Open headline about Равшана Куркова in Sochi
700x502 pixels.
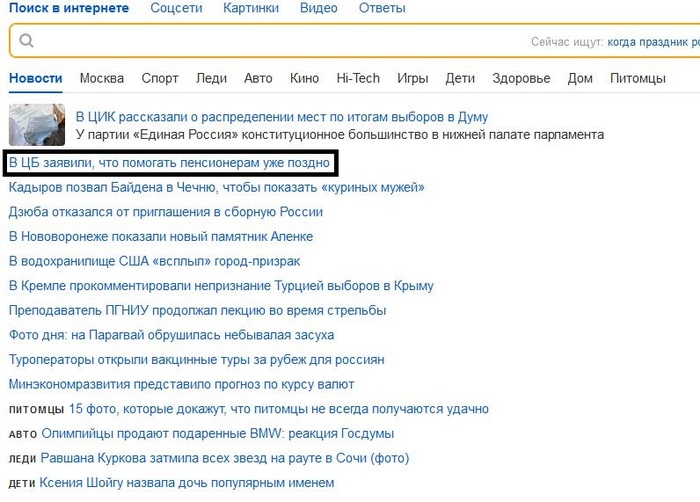[x=225, y=458]
